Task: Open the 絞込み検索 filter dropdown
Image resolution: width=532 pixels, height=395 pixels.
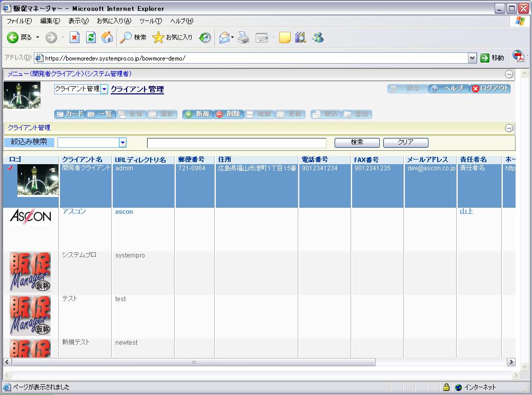Action: pos(122,143)
